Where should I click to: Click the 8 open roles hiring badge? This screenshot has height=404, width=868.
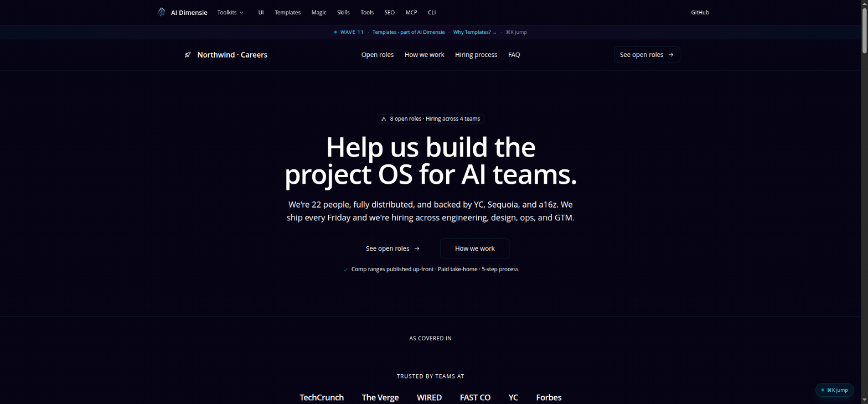tap(431, 119)
